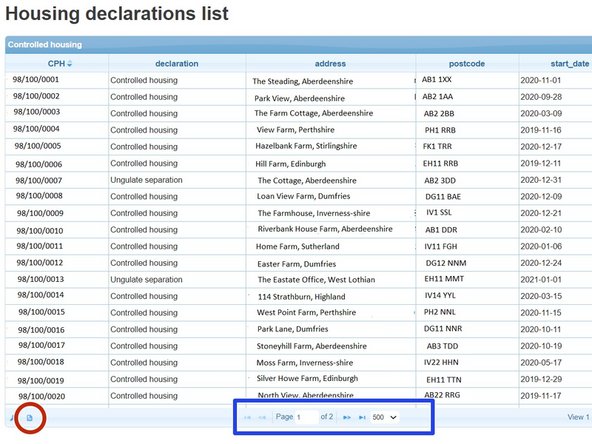Click the Controlled housing panel title bar

[x=298, y=45]
